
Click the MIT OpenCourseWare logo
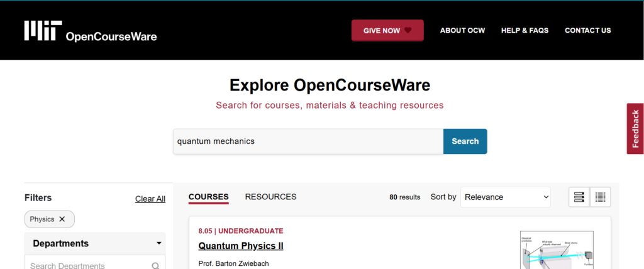point(91,31)
